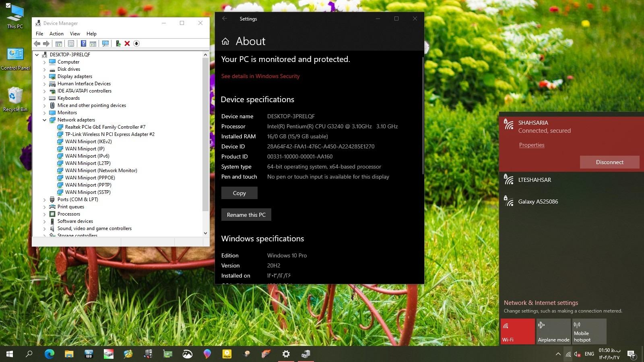Expand the Display adapters node
Image resolution: width=644 pixels, height=362 pixels.
click(44, 76)
